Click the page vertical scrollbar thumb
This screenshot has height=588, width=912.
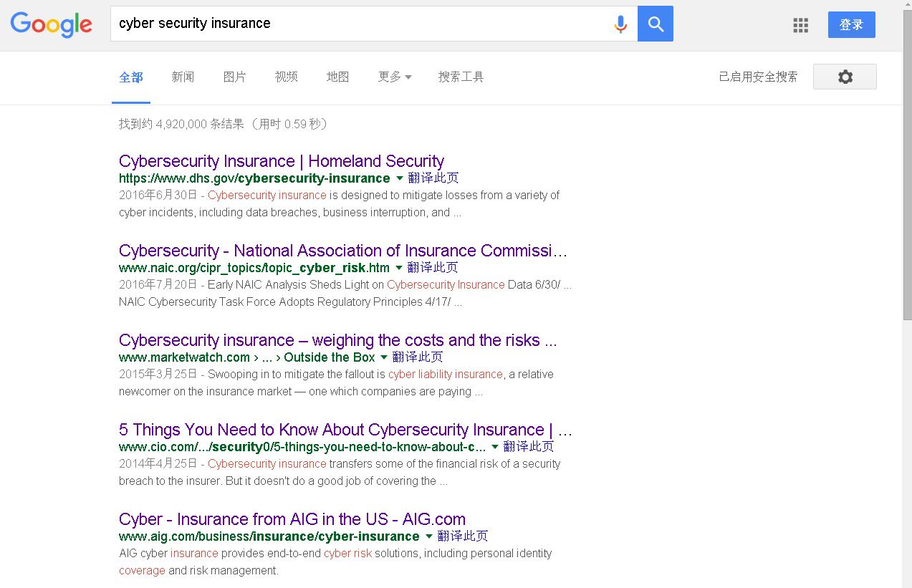[x=907, y=165]
